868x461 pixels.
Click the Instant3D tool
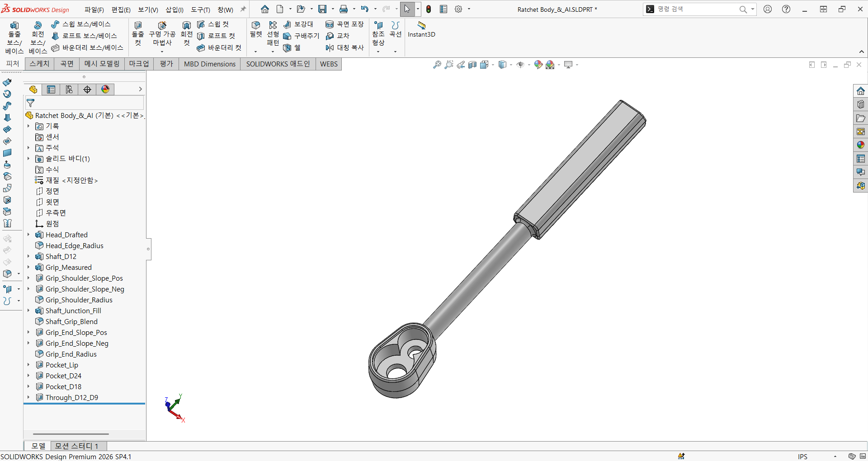pos(421,30)
